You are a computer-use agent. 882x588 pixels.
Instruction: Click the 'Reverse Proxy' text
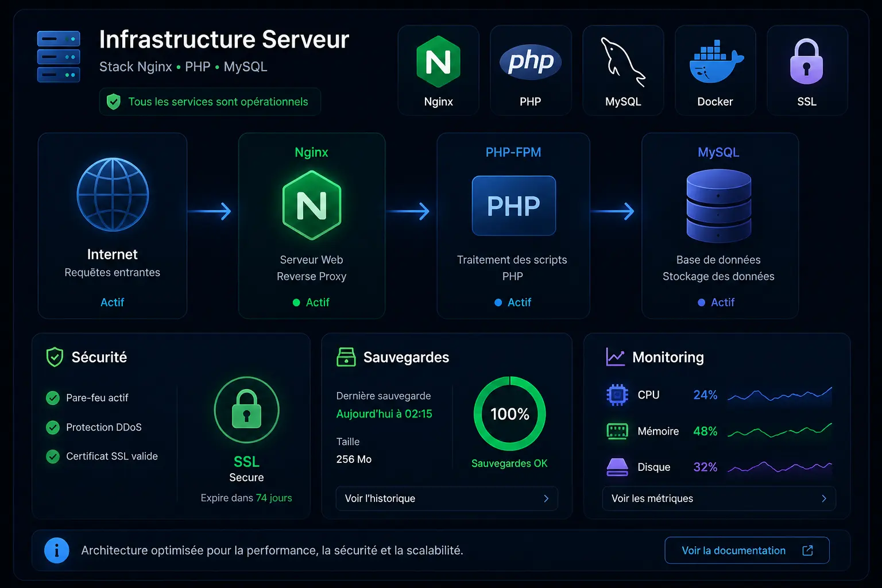point(312,277)
